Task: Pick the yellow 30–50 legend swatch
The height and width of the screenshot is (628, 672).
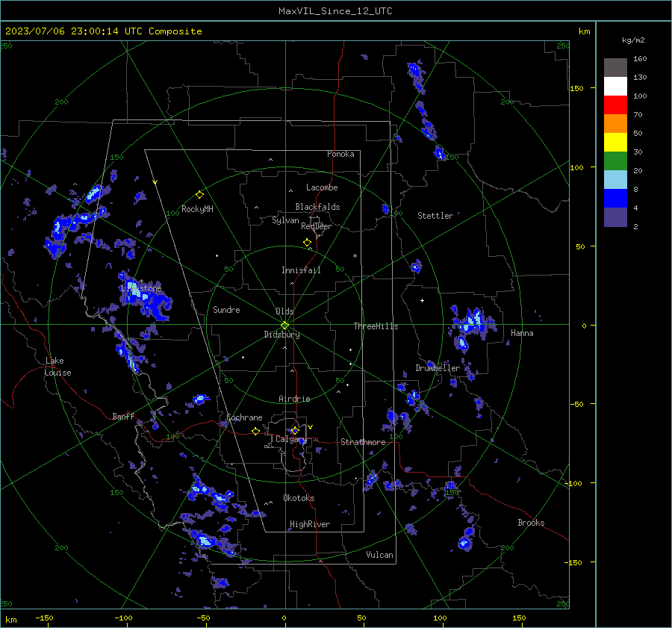Action: [x=615, y=143]
